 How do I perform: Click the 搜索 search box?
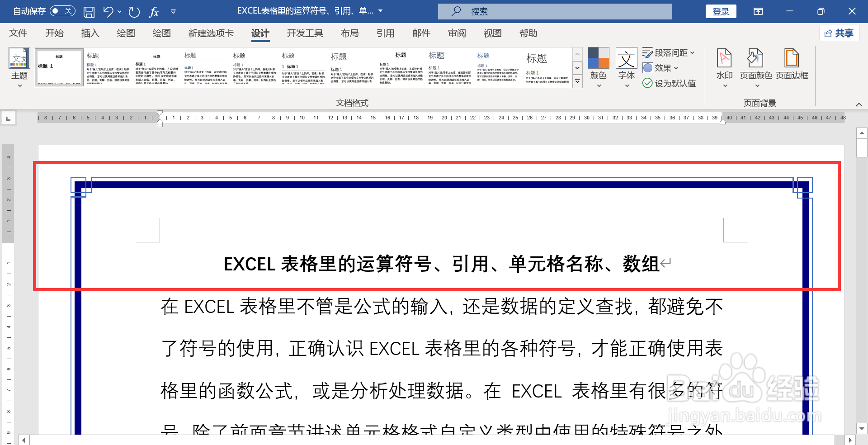(555, 11)
